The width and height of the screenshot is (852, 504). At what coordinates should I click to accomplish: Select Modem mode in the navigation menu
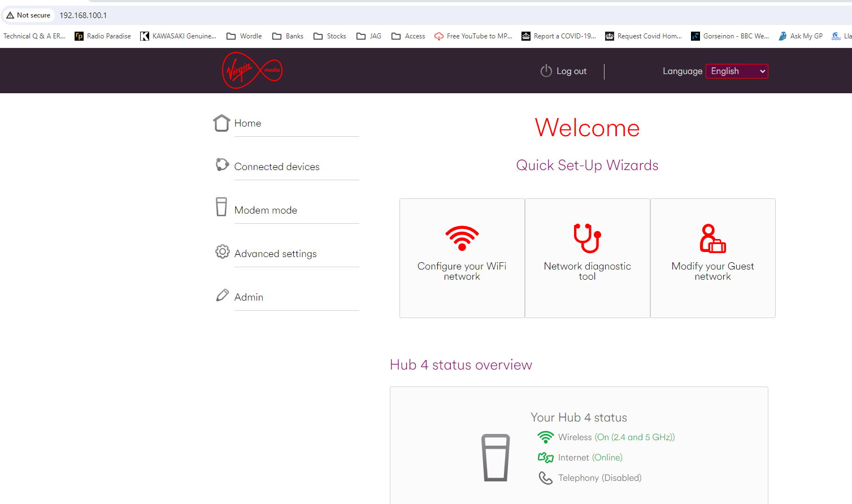coord(266,210)
